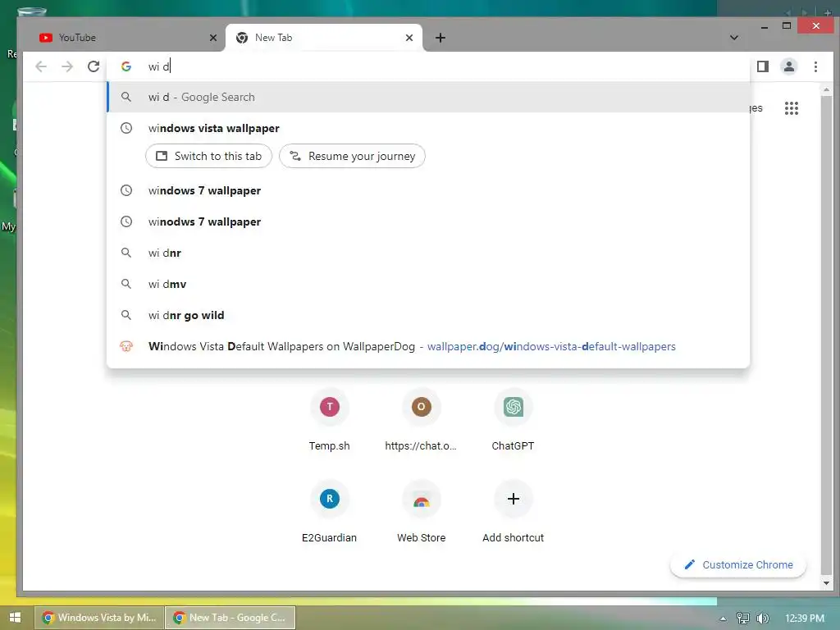Open the Google apps grid
The width and height of the screenshot is (840, 630).
pyautogui.click(x=792, y=108)
